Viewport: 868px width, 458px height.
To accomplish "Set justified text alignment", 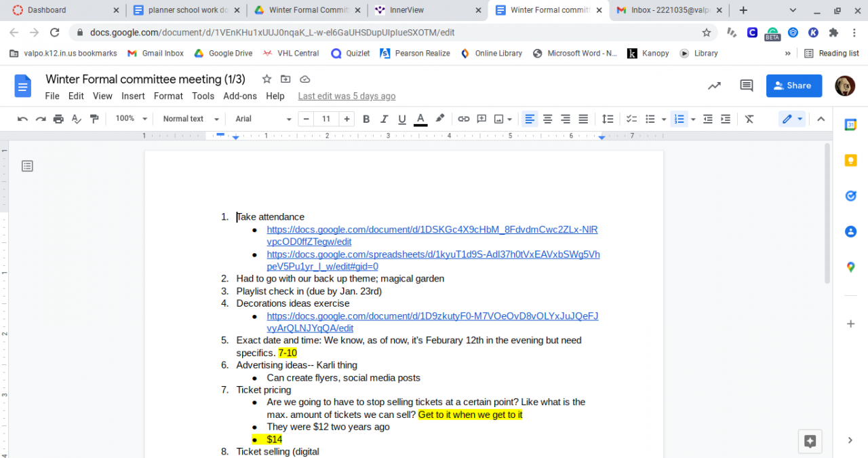I will (x=583, y=119).
